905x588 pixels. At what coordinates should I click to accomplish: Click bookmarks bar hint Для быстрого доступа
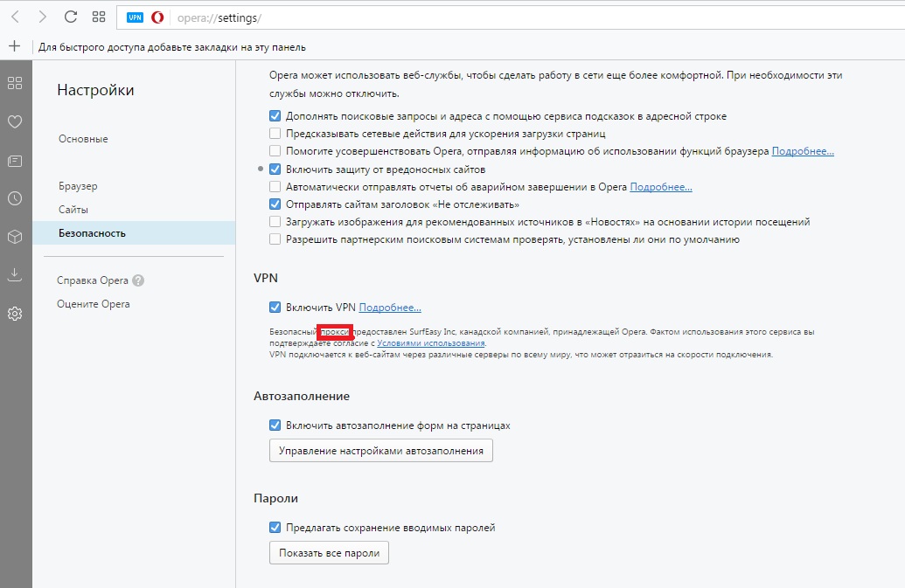pos(172,47)
